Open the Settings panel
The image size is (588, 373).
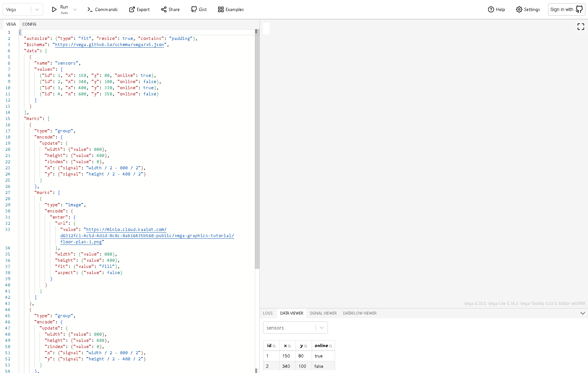pos(528,9)
